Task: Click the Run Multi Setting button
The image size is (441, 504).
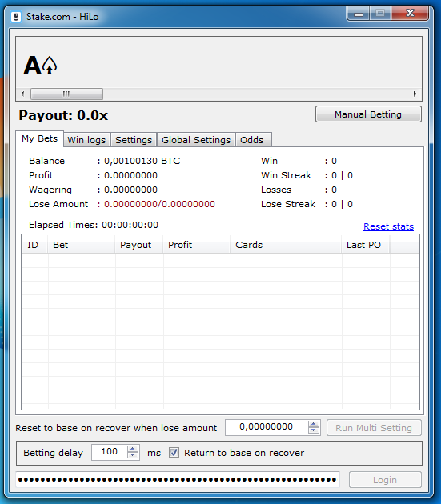Action: [x=374, y=428]
